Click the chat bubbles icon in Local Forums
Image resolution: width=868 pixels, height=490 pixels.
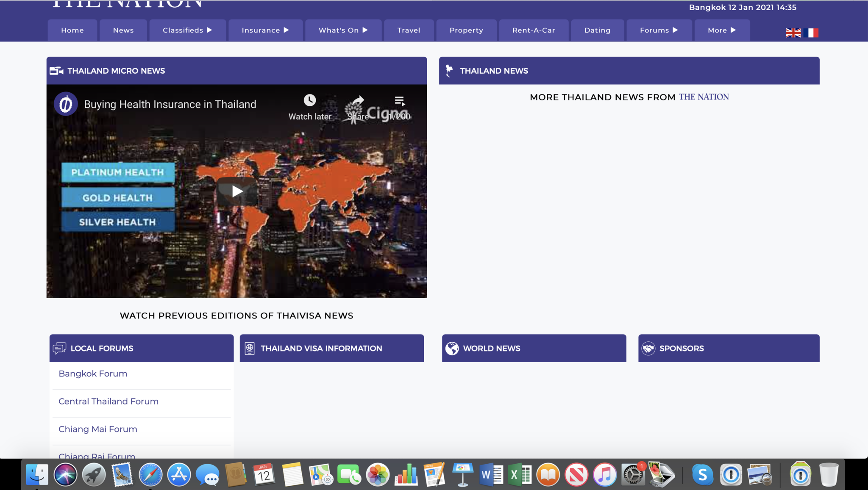point(59,348)
